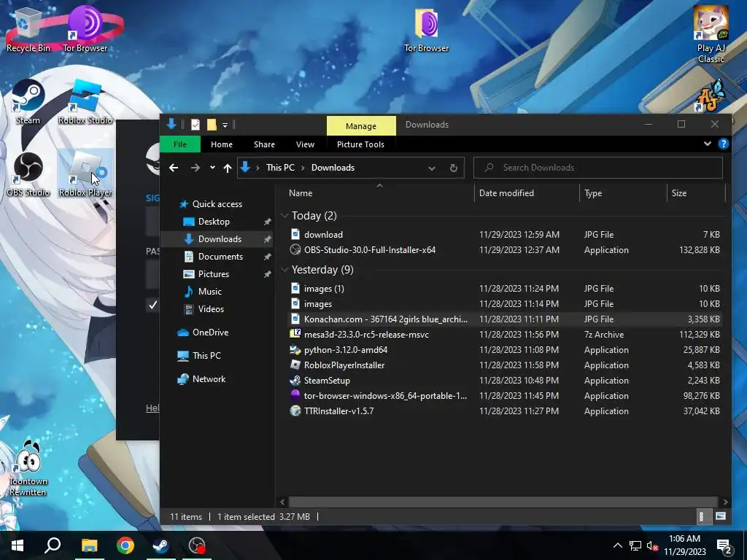Click the Search Downloads input field
The width and height of the screenshot is (747, 560).
point(598,168)
